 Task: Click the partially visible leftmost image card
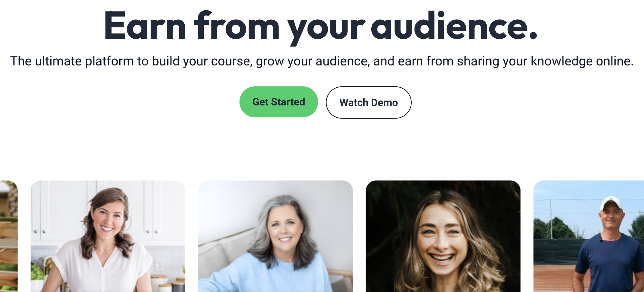click(x=9, y=236)
